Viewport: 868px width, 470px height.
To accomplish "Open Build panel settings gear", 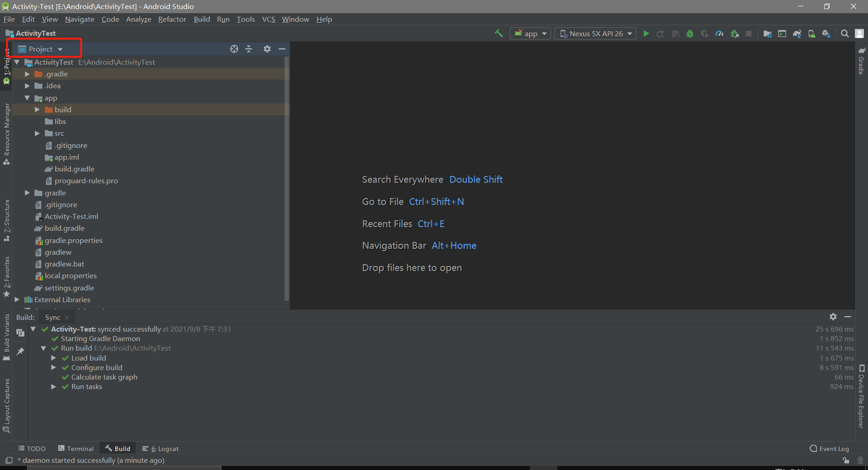I will pyautogui.click(x=833, y=317).
